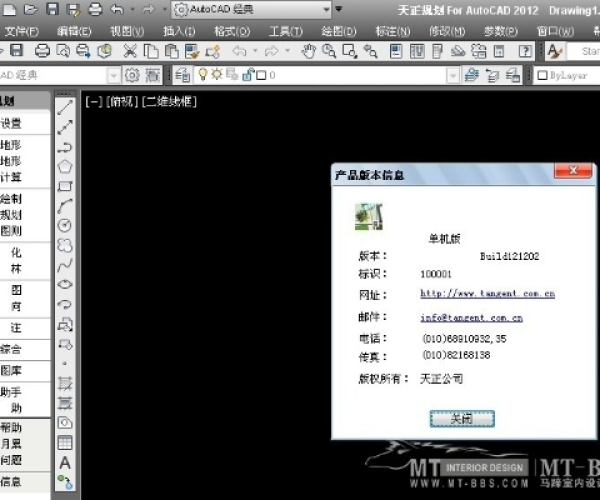Open the 编辑(E) menu

pos(74,31)
